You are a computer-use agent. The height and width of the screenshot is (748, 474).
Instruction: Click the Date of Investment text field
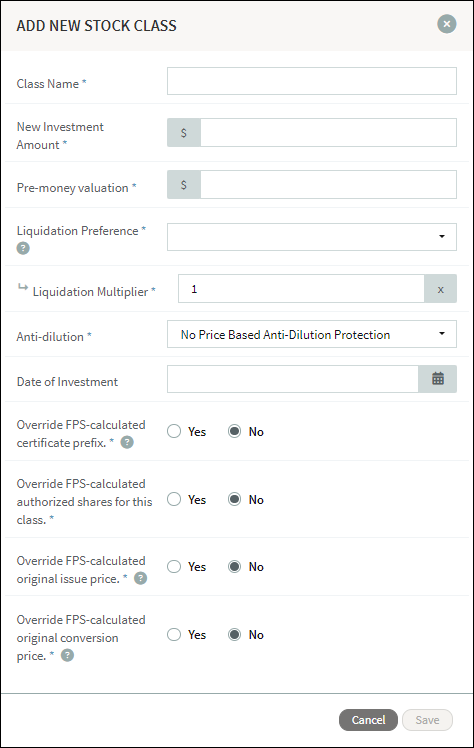(x=293, y=379)
